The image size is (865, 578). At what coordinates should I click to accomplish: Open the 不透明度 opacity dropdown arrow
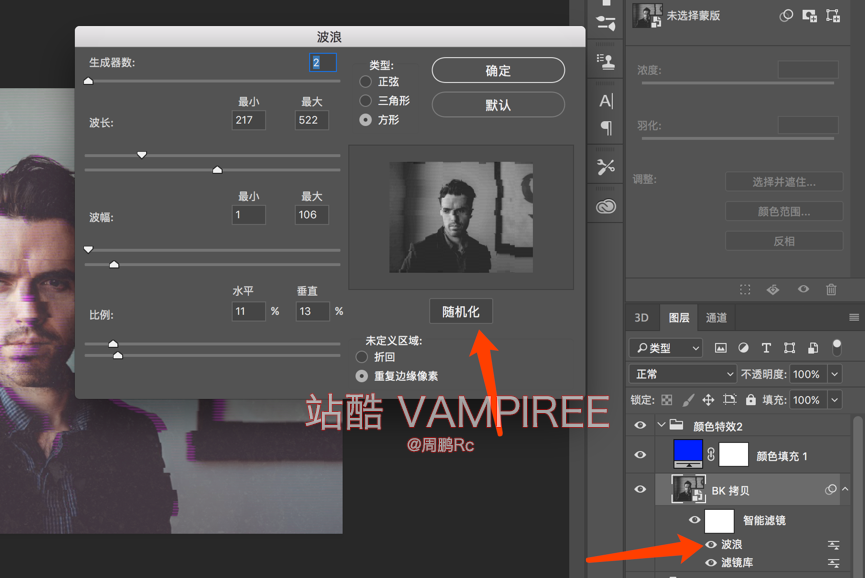point(835,374)
